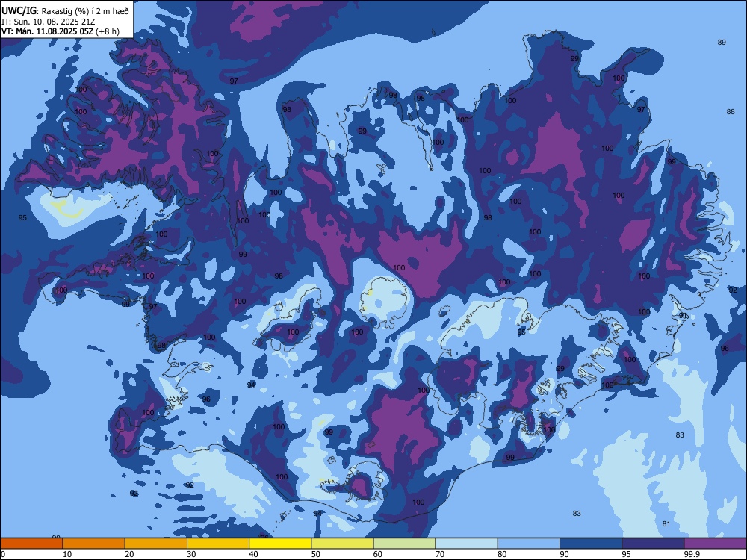Click the '81' humidity value on the map

point(666,524)
